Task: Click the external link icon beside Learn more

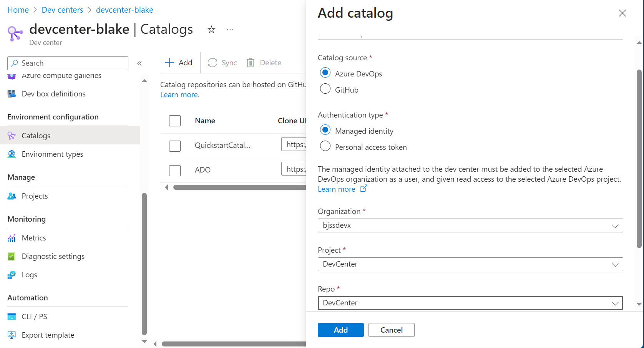Action: coord(363,189)
